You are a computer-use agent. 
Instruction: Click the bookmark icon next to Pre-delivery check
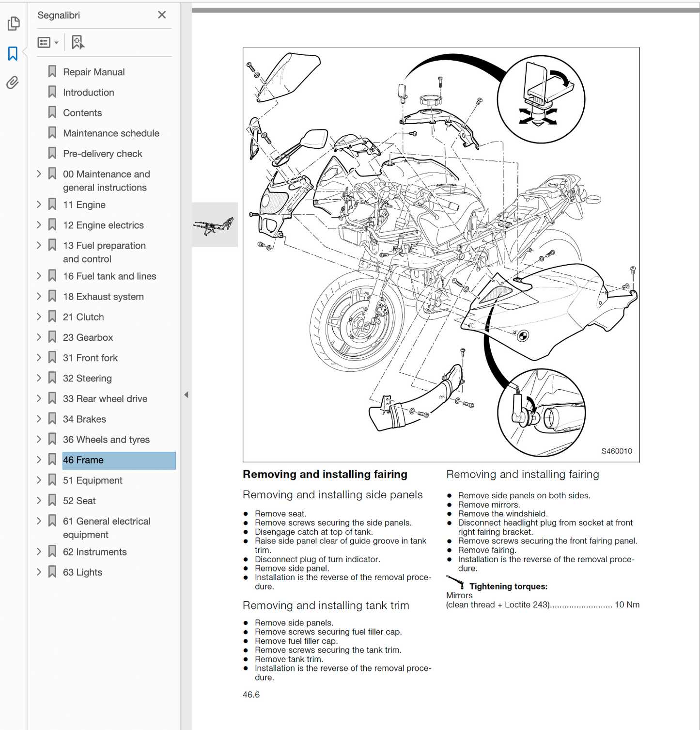52,153
